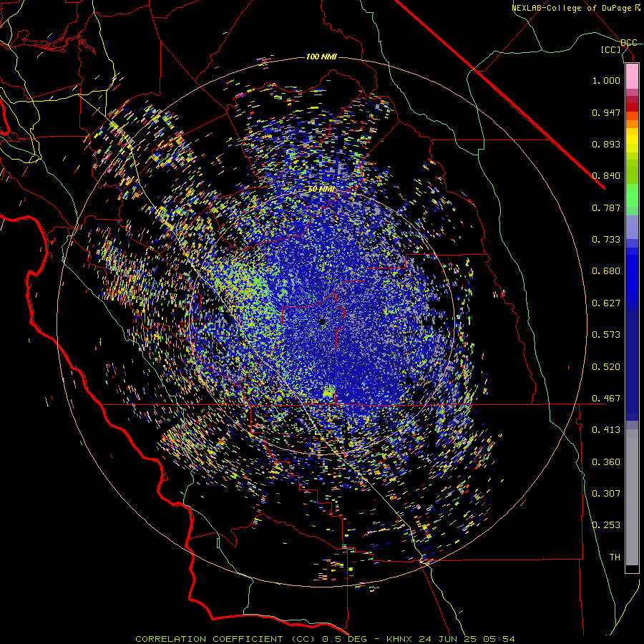
Task: Click the 0.573 legend value
Action: pos(606,335)
